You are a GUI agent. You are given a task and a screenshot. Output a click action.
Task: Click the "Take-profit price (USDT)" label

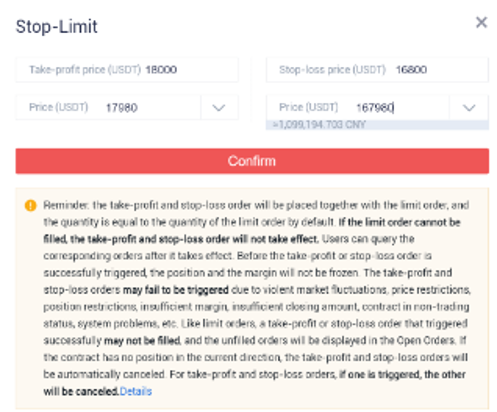pos(85,70)
